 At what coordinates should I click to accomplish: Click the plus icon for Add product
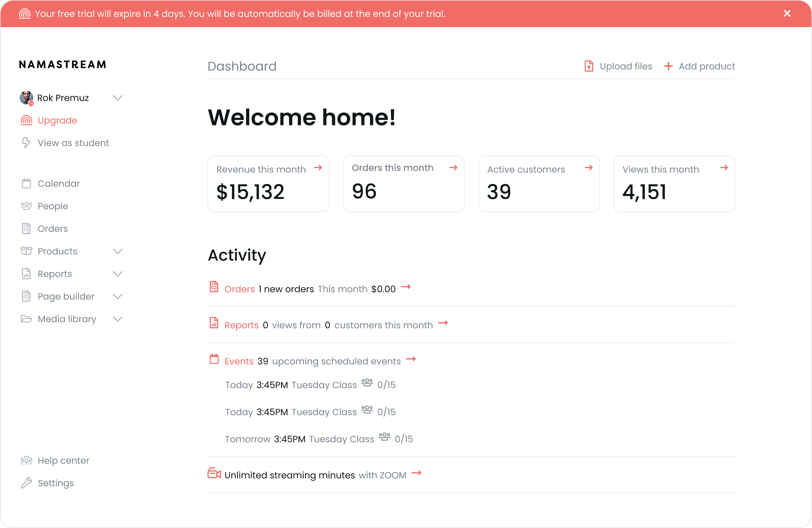point(668,66)
